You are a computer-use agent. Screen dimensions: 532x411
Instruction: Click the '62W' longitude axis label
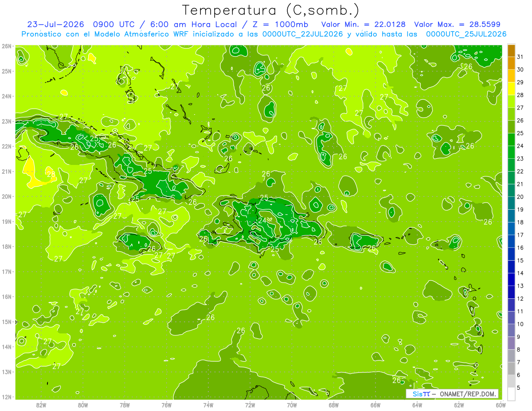(x=459, y=405)
